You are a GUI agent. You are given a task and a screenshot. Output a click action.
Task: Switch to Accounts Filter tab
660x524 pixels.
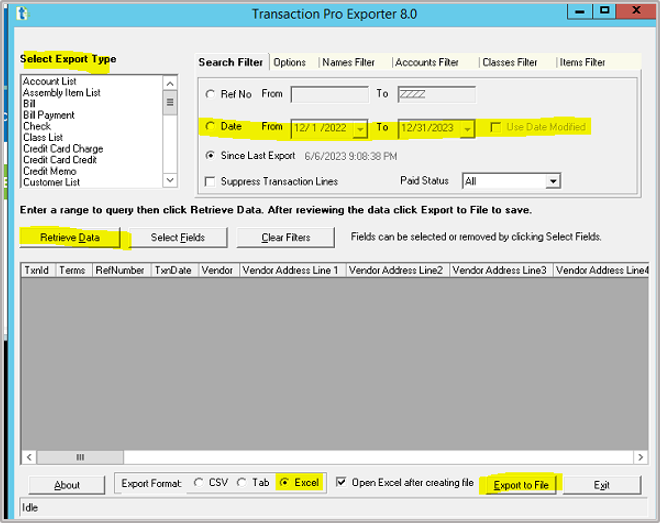point(426,63)
